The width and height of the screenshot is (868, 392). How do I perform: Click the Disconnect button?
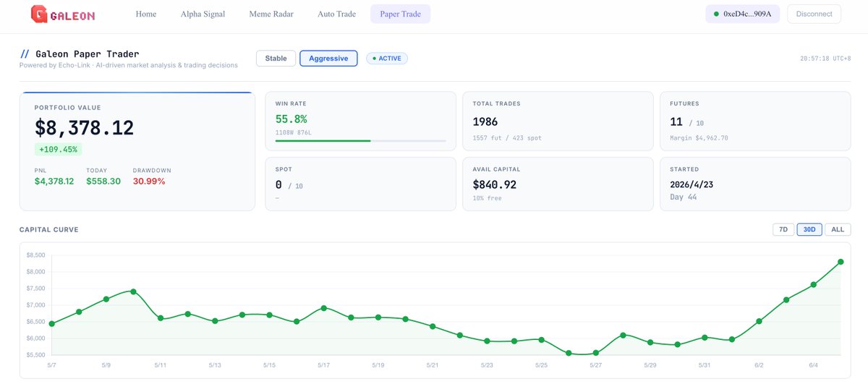pyautogui.click(x=814, y=14)
